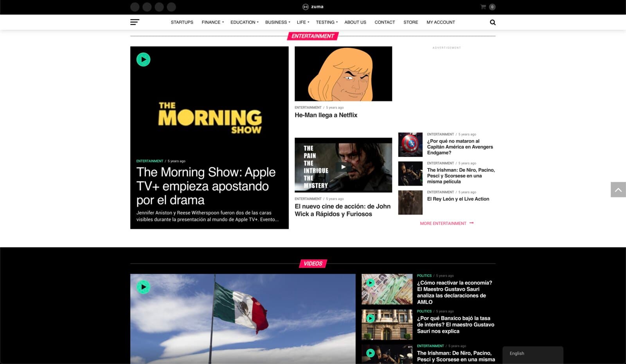Expand the Business dropdown menu
This screenshot has width=626, height=364.
tap(277, 22)
